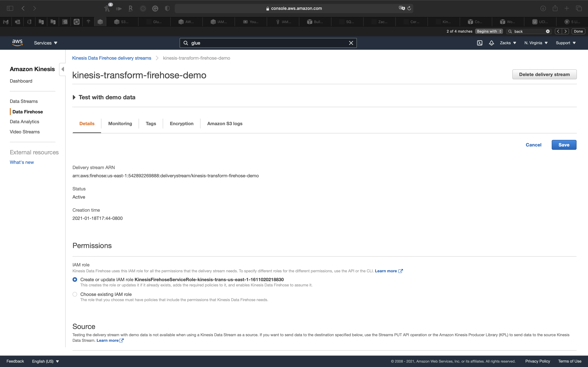Switch to the Monitoring tab

click(x=120, y=124)
